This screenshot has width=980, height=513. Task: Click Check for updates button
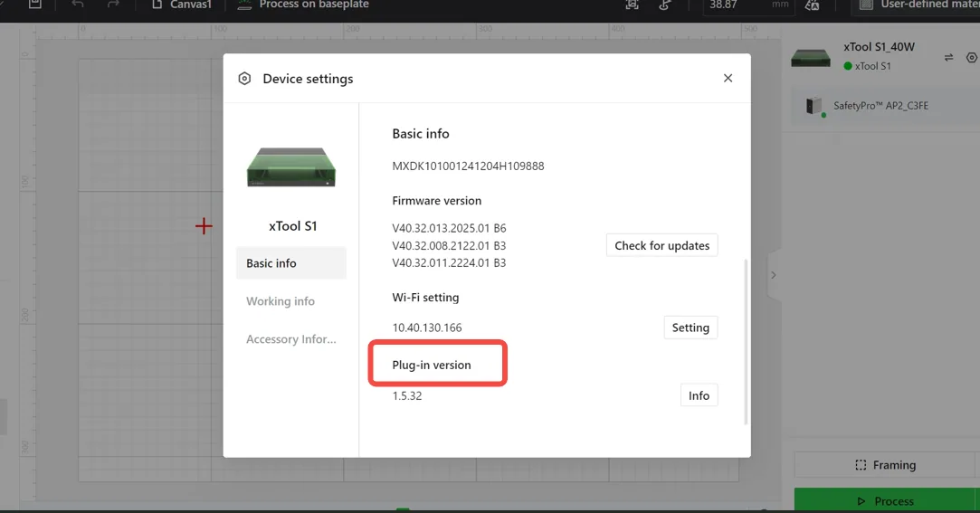661,245
